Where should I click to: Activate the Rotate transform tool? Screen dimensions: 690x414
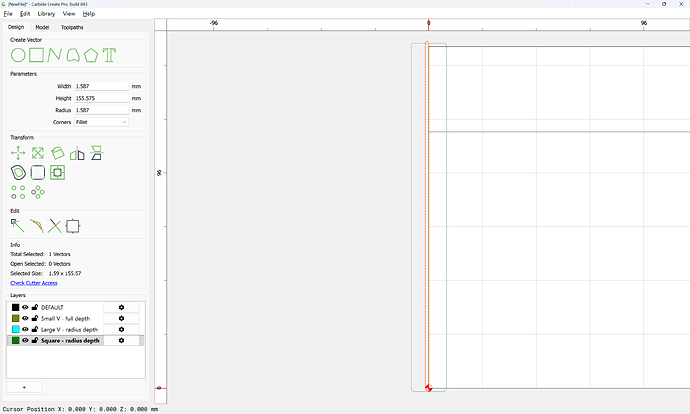(57, 153)
